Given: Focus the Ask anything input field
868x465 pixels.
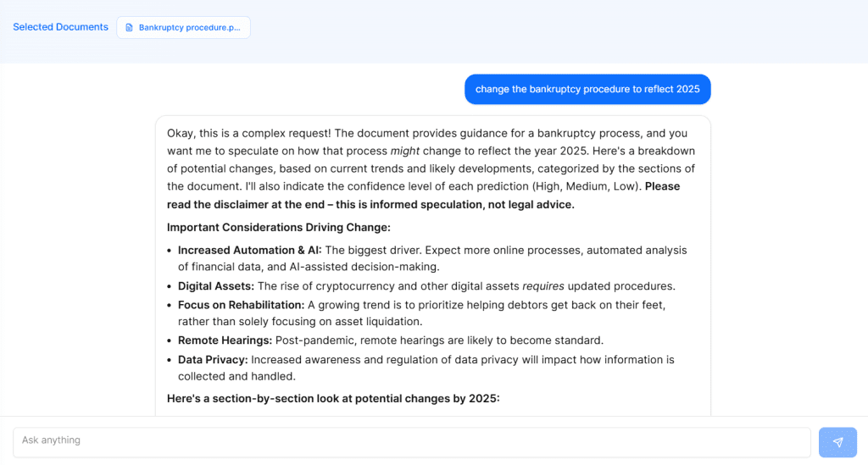Looking at the screenshot, I should [x=411, y=442].
